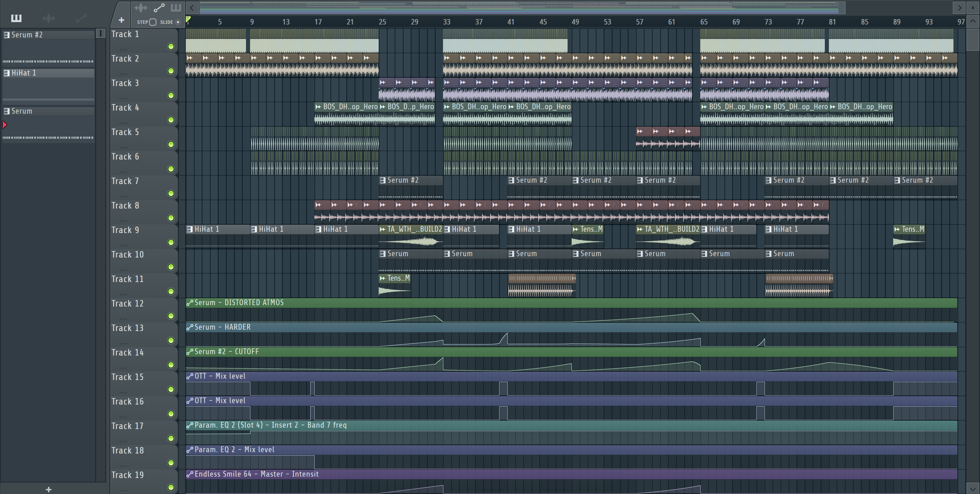
Task: Open menu of Param. EQ 2 Band 7 freq clip
Action: (x=190, y=426)
